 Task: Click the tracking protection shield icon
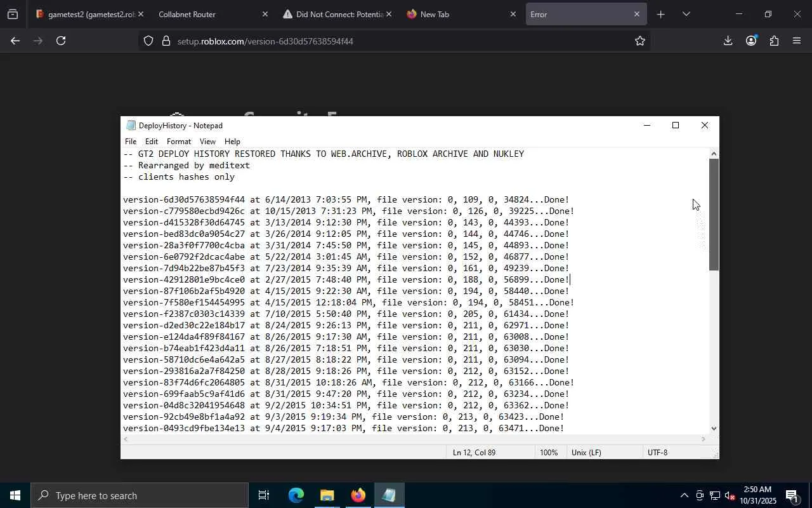(x=148, y=41)
